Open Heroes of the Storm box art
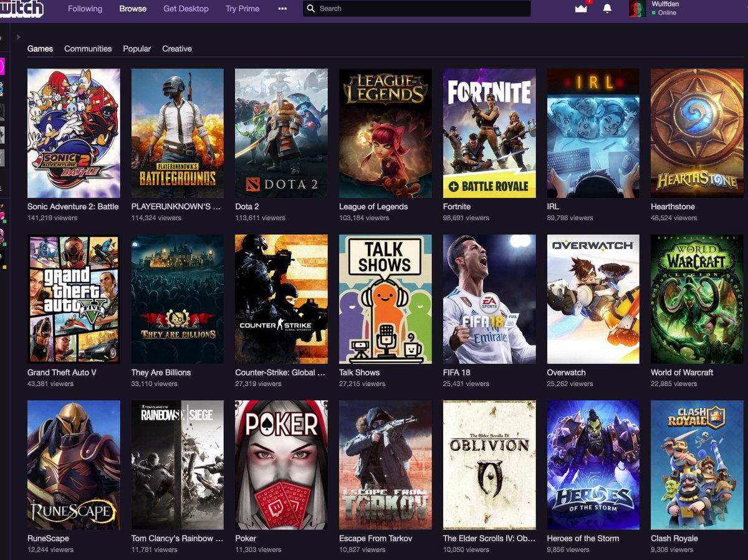The image size is (748, 560). (593, 465)
